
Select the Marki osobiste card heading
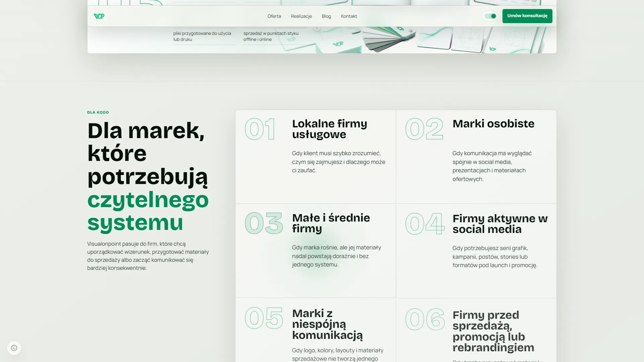pyautogui.click(x=493, y=124)
